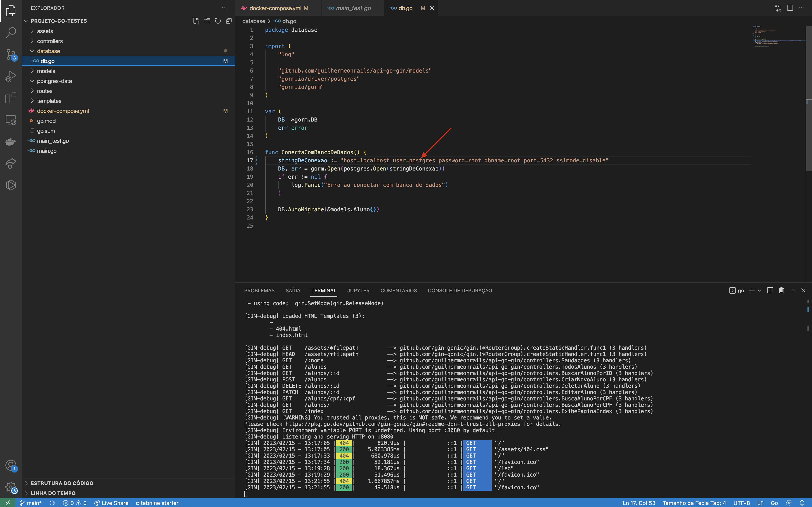Open the Extensions view

coord(11,98)
